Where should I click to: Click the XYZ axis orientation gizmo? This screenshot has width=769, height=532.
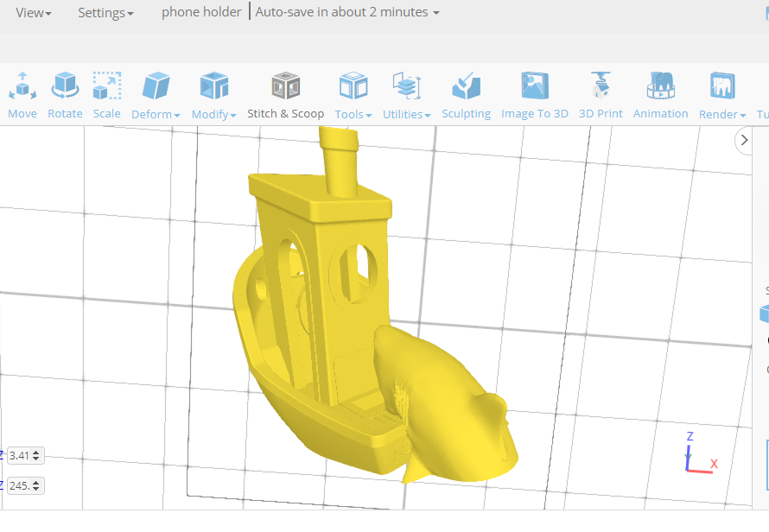701,453
